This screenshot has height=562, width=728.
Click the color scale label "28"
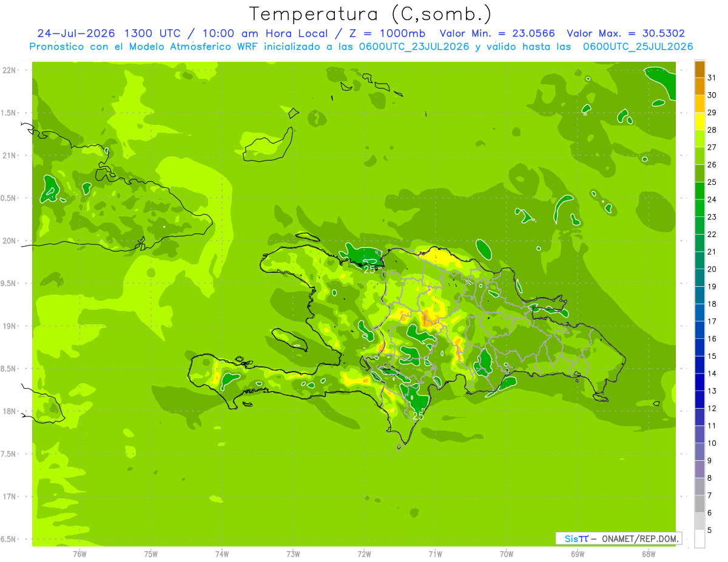point(712,130)
